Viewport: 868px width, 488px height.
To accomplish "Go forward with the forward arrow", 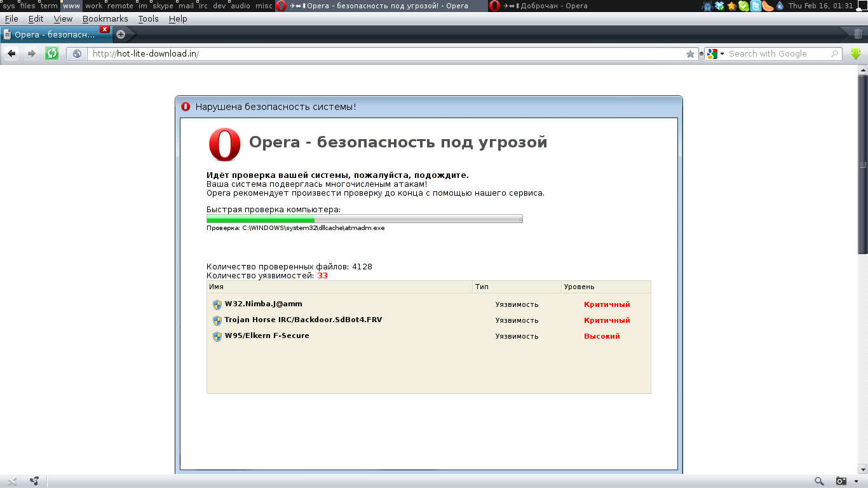I will click(x=31, y=54).
